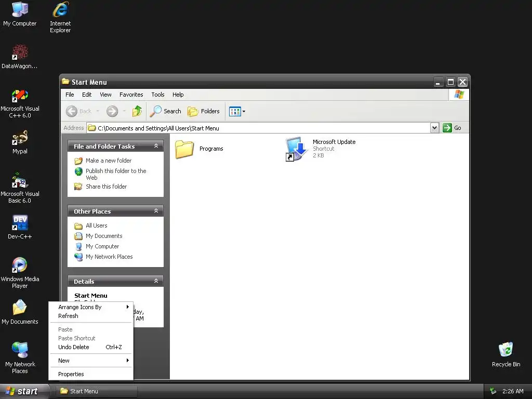Go to My Computer in Other Places
This screenshot has height=399, width=532.
102,246
